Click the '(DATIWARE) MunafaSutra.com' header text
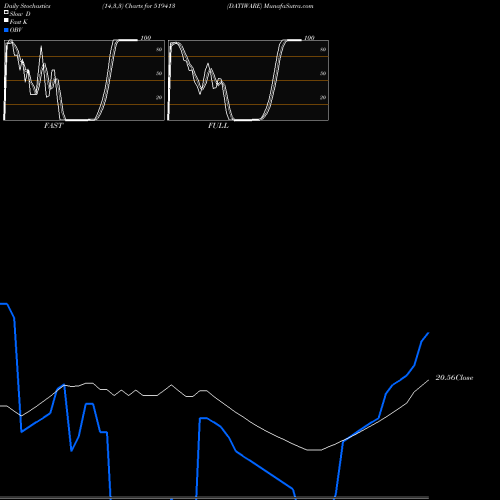 tap(270, 6)
